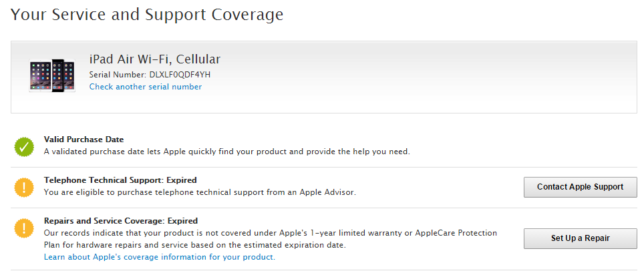644x271 pixels.
Task: Click the Valid Purchase Date heading
Action: tap(84, 140)
